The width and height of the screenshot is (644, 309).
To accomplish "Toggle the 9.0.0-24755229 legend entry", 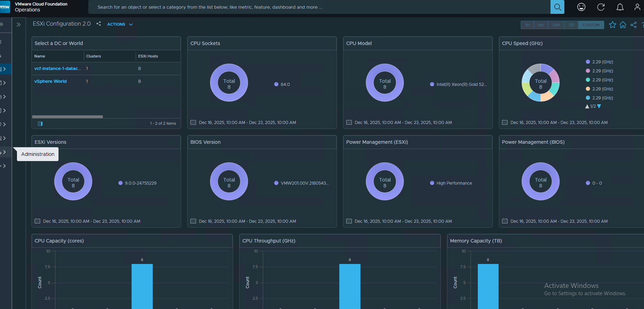I will coord(140,183).
